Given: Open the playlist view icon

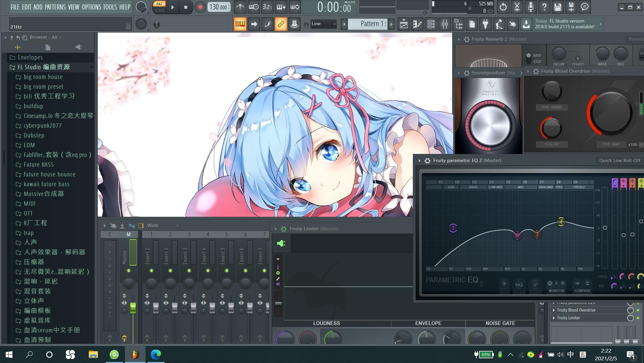Looking at the screenshot, I should [x=403, y=24].
